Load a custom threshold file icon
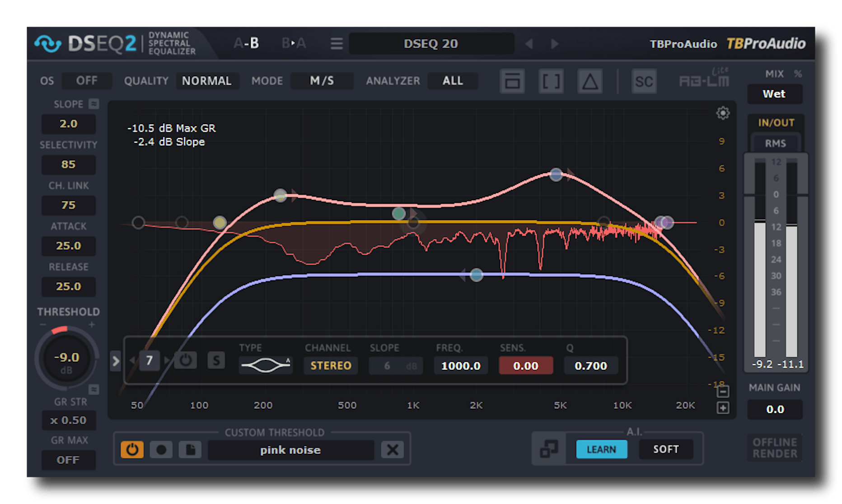842x504 pixels. click(190, 449)
